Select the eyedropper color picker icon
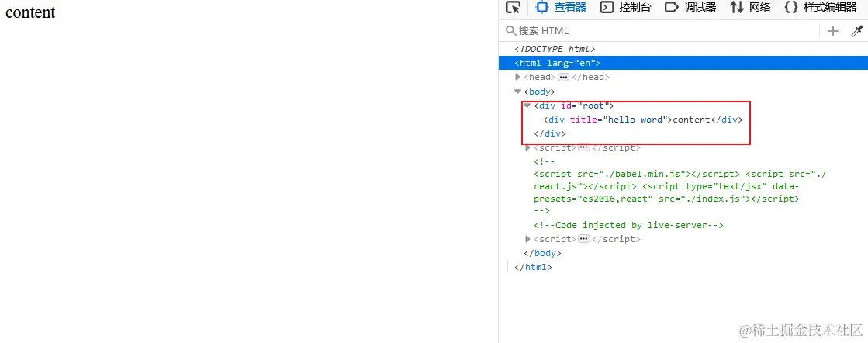Screen dimensions: 868x343 pyautogui.click(x=856, y=31)
